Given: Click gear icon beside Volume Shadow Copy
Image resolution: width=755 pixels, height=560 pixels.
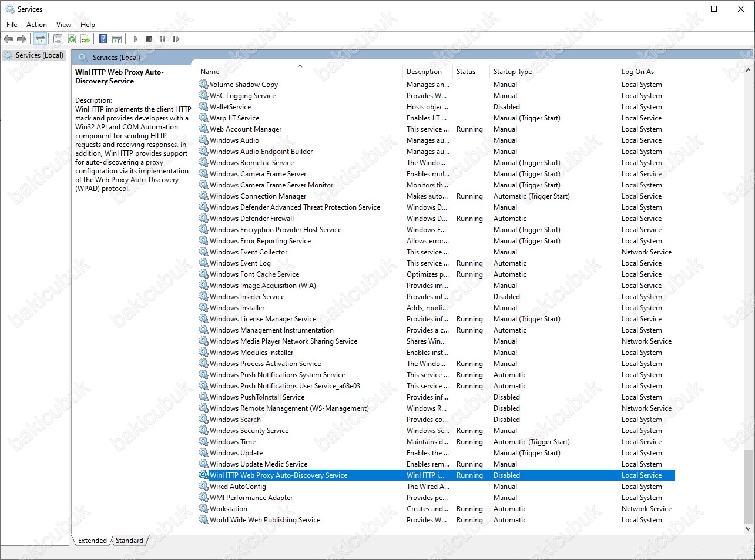Looking at the screenshot, I should (204, 85).
